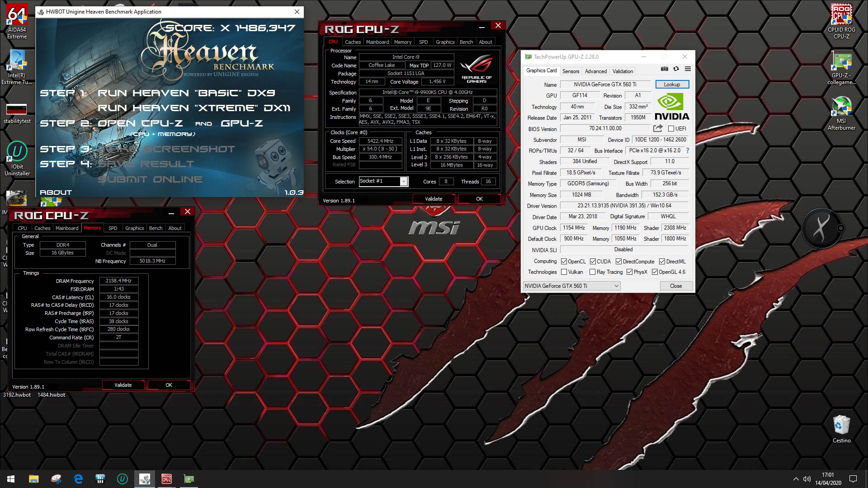Click the Device ID value field

coord(660,140)
